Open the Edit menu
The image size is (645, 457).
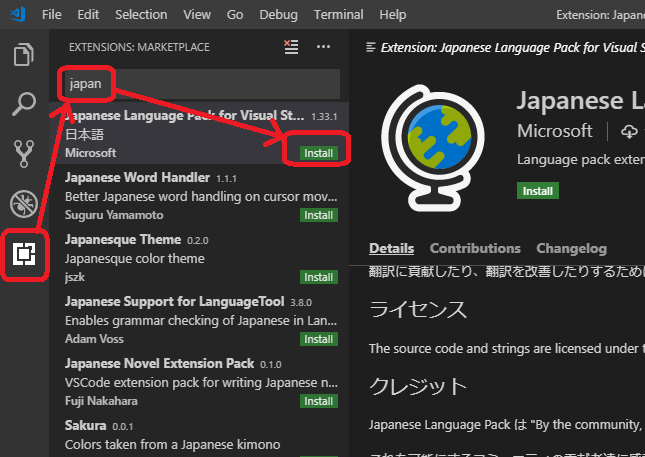pos(88,15)
